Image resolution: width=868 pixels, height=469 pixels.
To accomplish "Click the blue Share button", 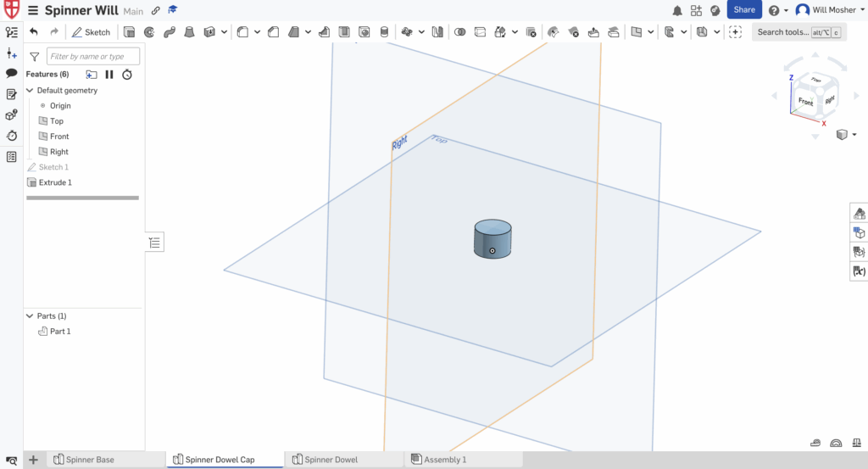I will (744, 10).
